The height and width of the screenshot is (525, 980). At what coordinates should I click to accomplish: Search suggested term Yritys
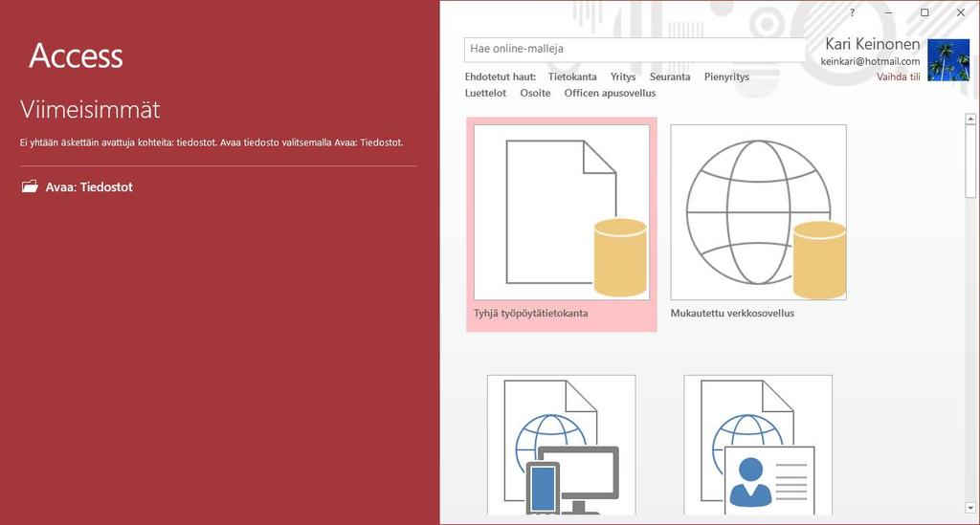[623, 77]
